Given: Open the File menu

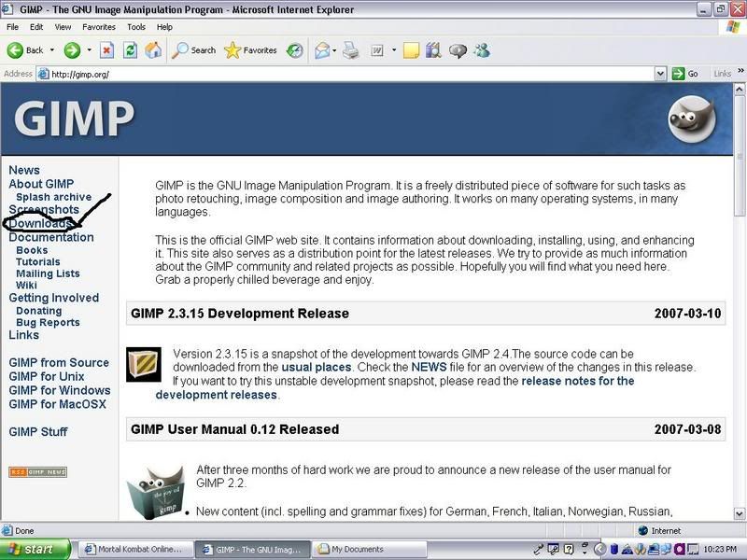Looking at the screenshot, I should coord(12,27).
